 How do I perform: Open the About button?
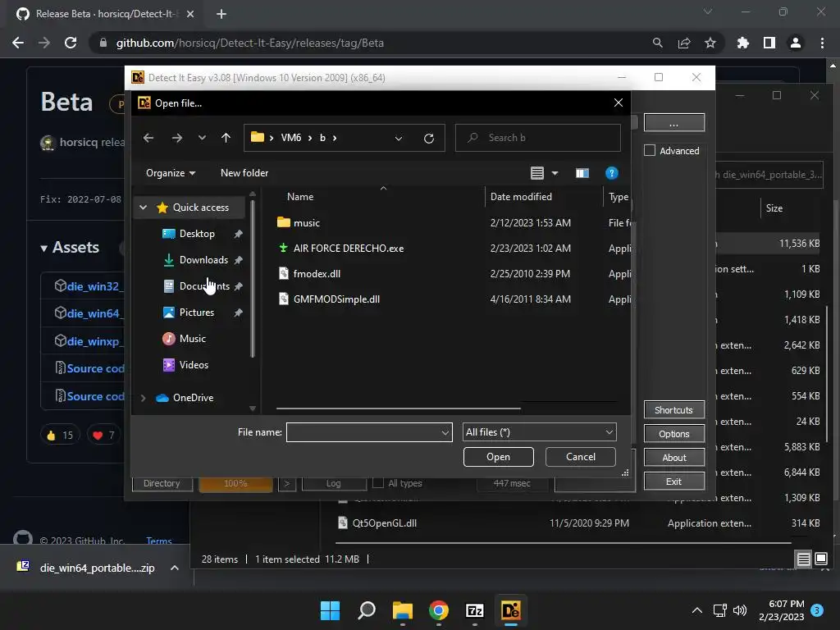(x=674, y=458)
